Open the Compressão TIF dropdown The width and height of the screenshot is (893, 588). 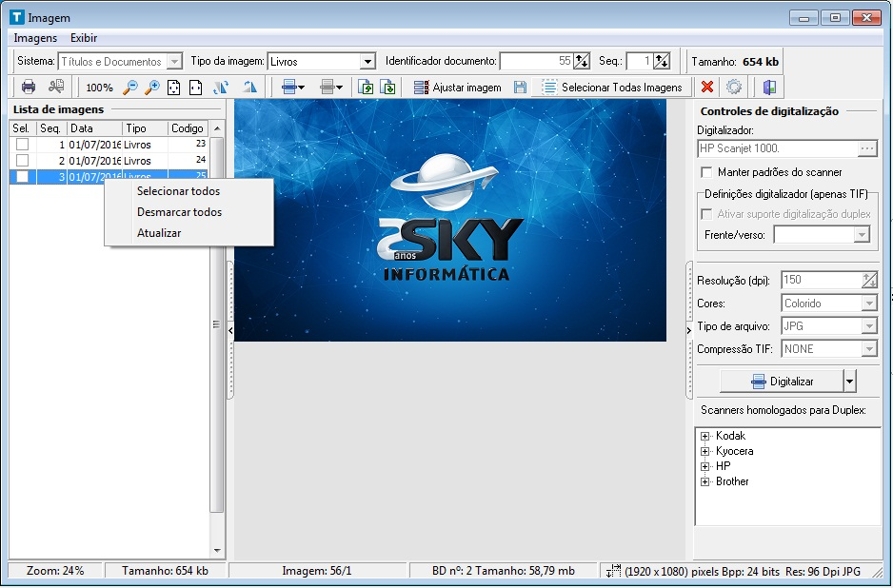(869, 349)
